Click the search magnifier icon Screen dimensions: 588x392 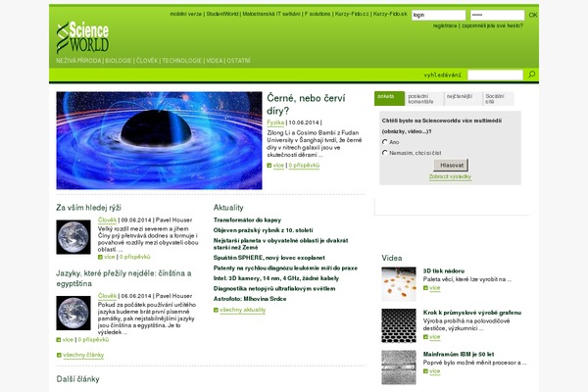pos(532,74)
